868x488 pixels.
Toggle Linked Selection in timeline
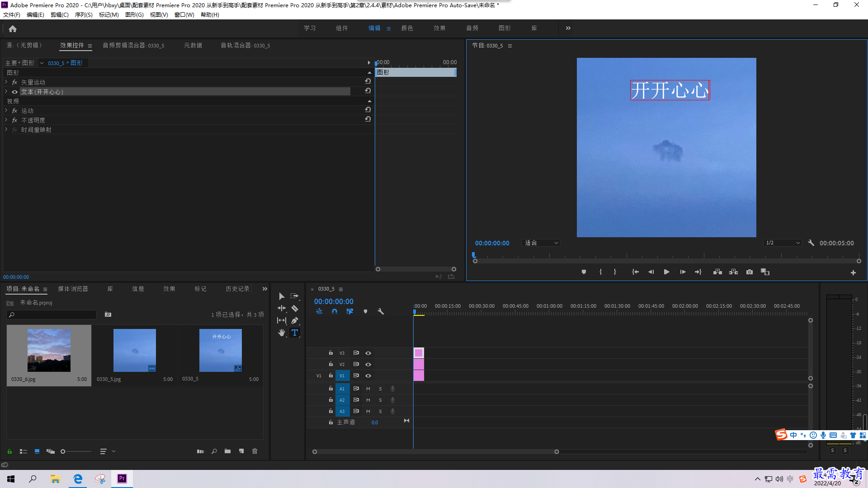pos(349,311)
